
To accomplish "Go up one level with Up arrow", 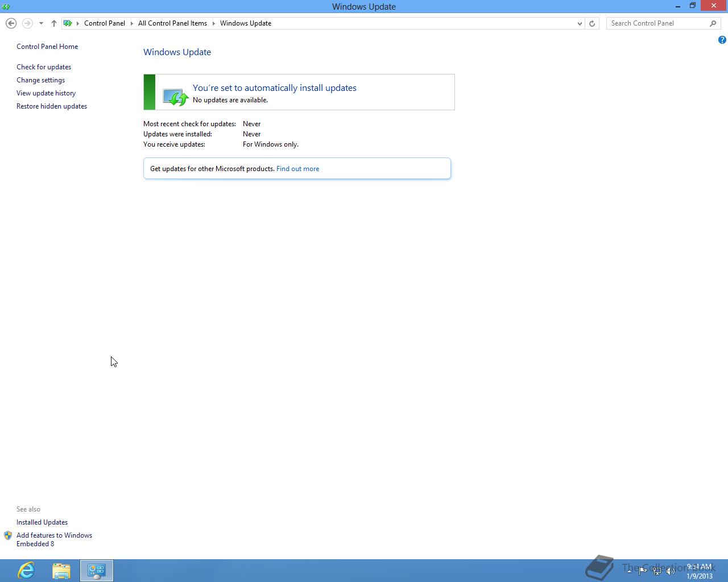I will pos(54,23).
